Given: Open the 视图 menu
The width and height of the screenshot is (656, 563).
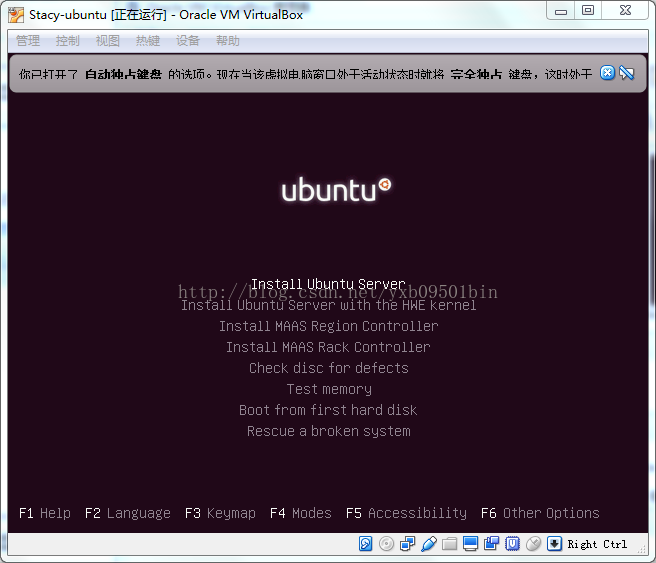Looking at the screenshot, I should pos(108,41).
